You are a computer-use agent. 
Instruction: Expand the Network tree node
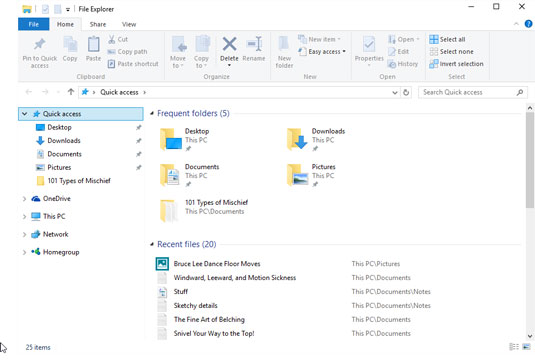click(25, 234)
